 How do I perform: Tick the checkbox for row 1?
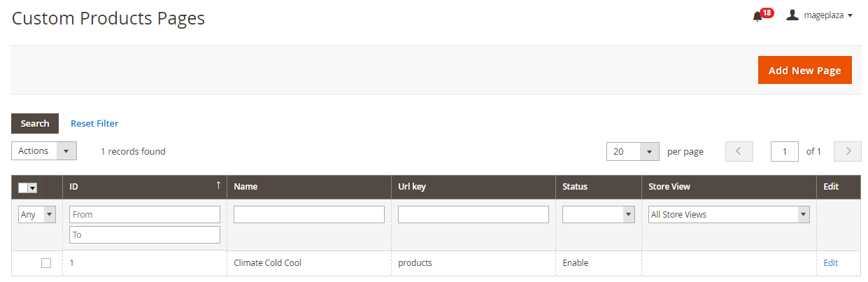tap(46, 263)
